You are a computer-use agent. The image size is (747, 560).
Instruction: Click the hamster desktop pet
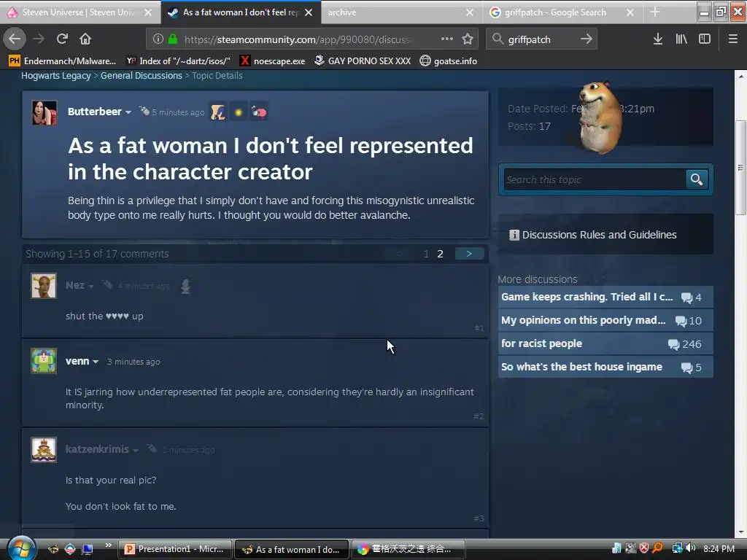[x=600, y=117]
